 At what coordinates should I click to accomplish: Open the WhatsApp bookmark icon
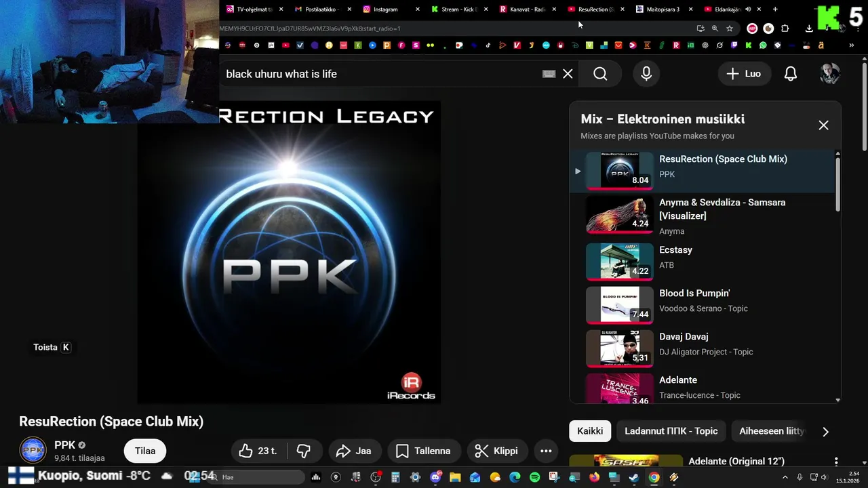tap(763, 45)
